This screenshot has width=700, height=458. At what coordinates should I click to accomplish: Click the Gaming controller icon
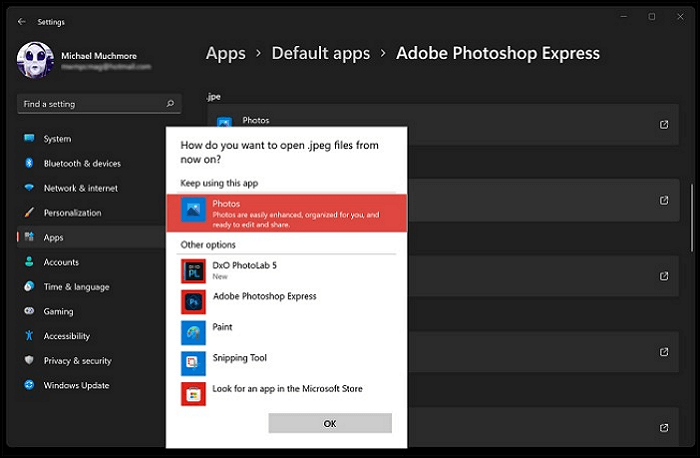(29, 311)
